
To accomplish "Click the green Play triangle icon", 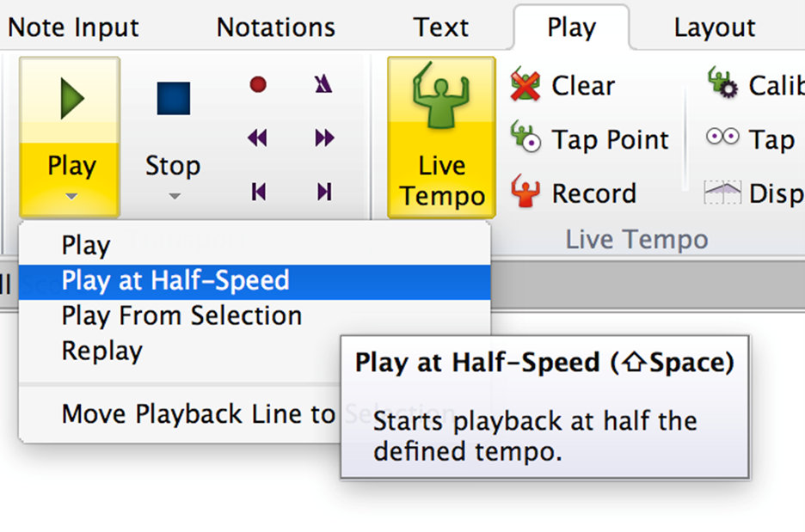I will pyautogui.click(x=72, y=99).
